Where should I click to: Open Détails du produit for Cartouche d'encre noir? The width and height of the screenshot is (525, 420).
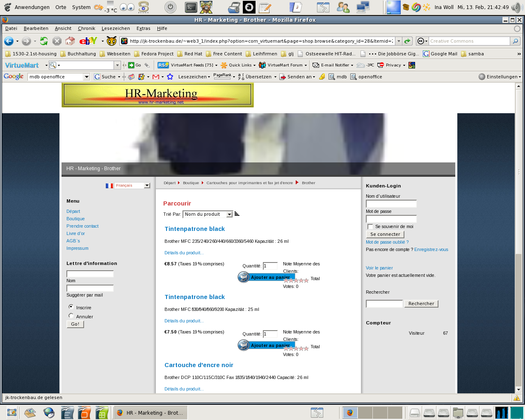[x=184, y=389]
